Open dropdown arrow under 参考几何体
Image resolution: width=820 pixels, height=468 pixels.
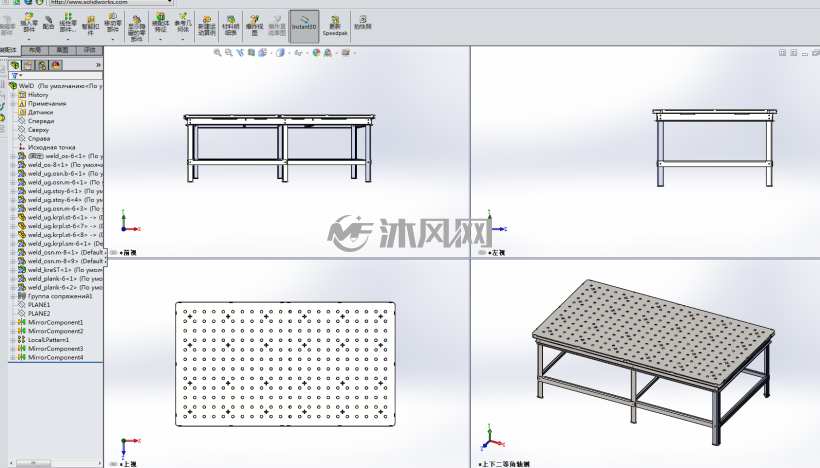click(x=183, y=39)
